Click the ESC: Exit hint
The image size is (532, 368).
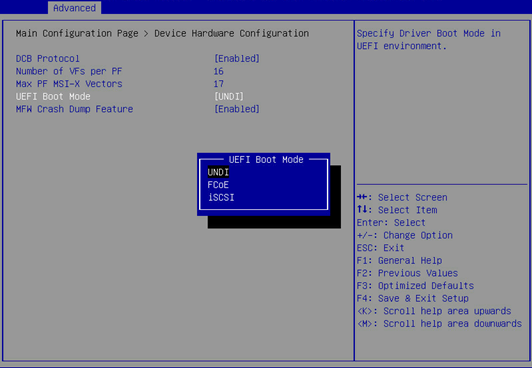coord(380,248)
